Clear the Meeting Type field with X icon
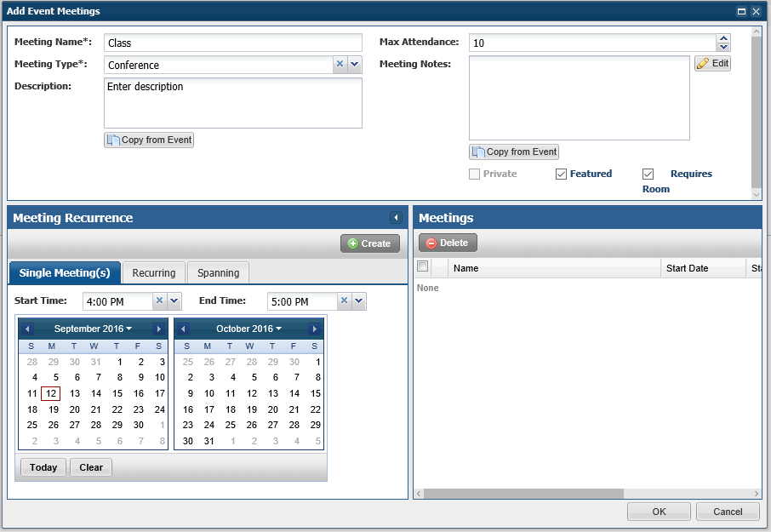The width and height of the screenshot is (771, 532). (340, 65)
